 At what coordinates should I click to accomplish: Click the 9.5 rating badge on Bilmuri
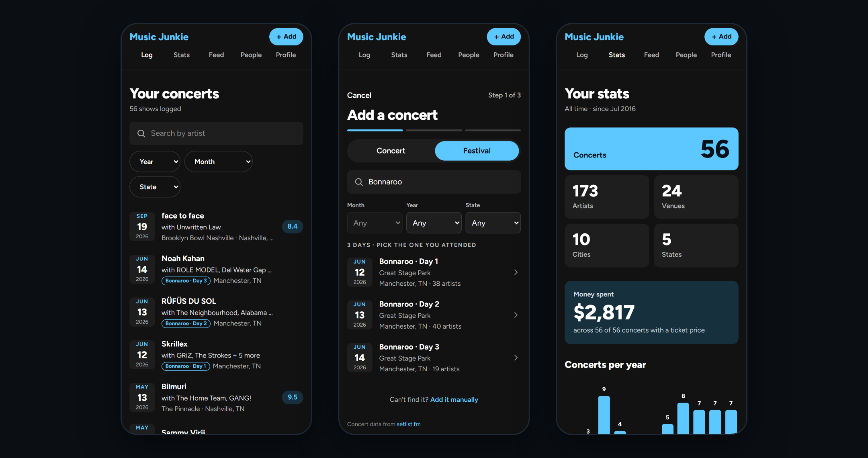point(293,397)
